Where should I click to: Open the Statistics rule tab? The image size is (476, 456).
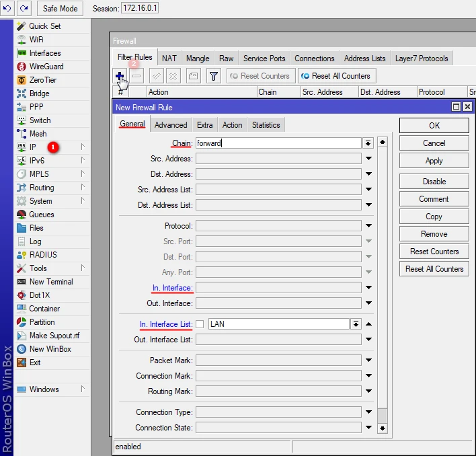pos(266,125)
